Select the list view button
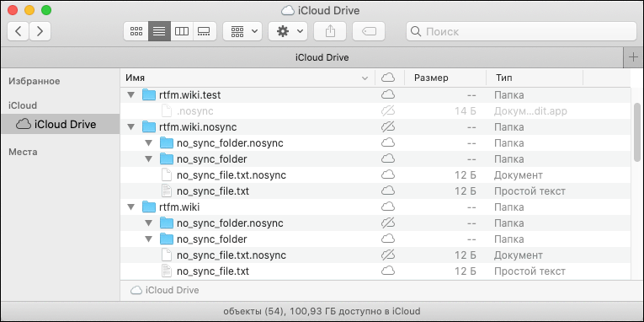Screen dimensions: 644x322 coord(159,31)
